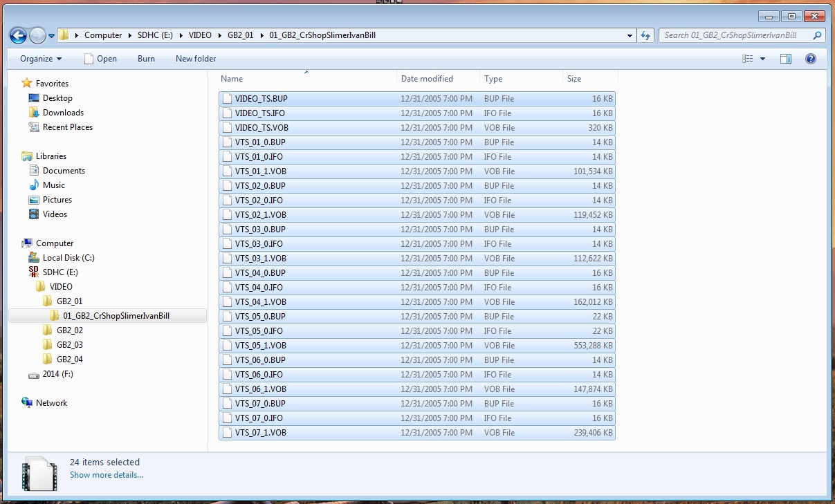The width and height of the screenshot is (835, 504).
Task: Click the Change your view icon
Action: tap(747, 59)
